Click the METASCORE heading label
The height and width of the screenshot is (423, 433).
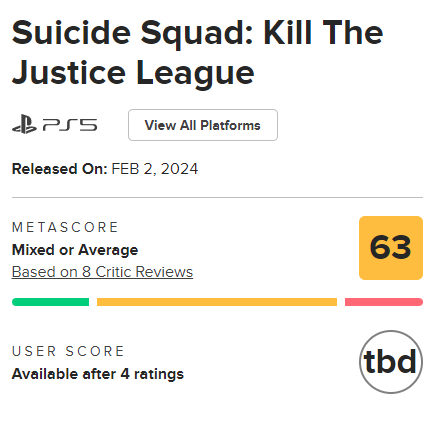[65, 227]
